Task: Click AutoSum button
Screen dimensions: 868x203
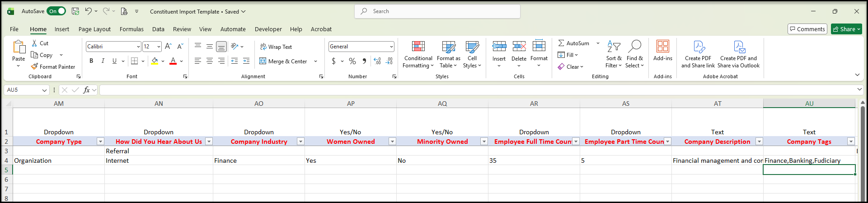Action: 573,43
